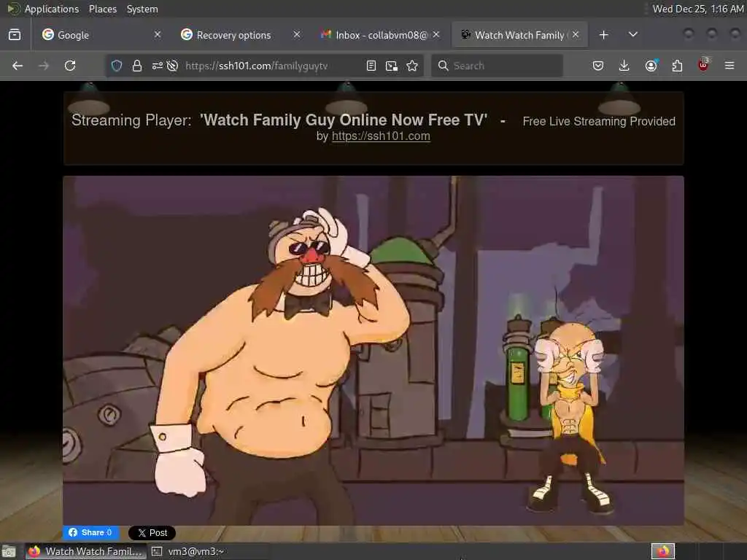Expand the list all tabs chevron
This screenshot has width=747, height=560.
[x=633, y=35]
